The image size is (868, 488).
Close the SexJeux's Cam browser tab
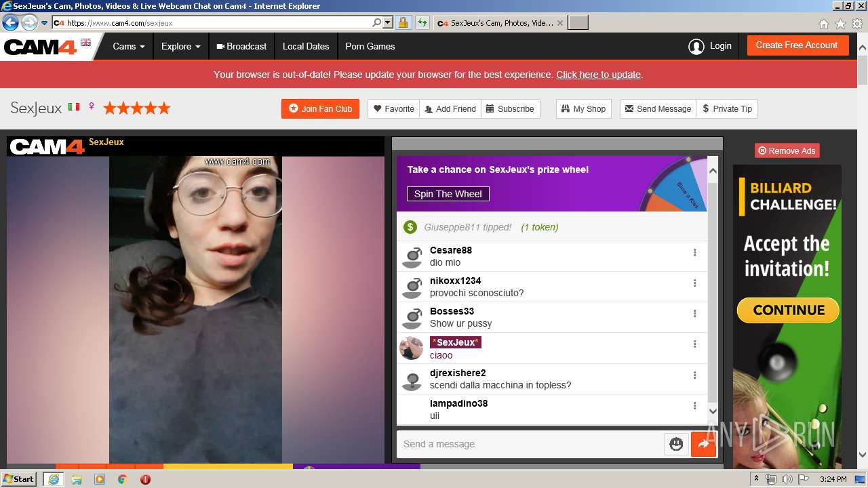pyautogui.click(x=559, y=22)
